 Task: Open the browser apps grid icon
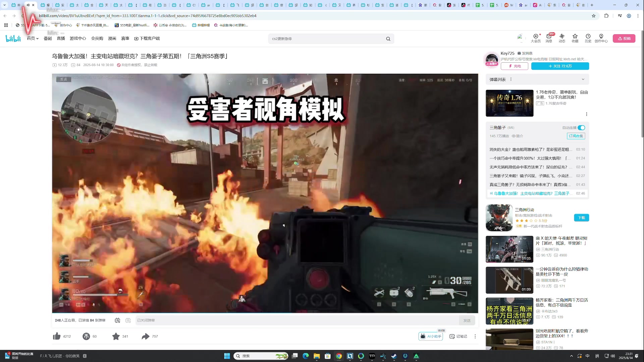[6, 25]
